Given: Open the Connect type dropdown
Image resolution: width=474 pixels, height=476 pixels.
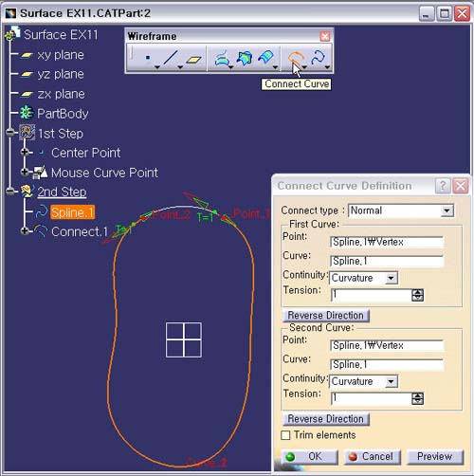Looking at the screenshot, I should click(x=447, y=211).
